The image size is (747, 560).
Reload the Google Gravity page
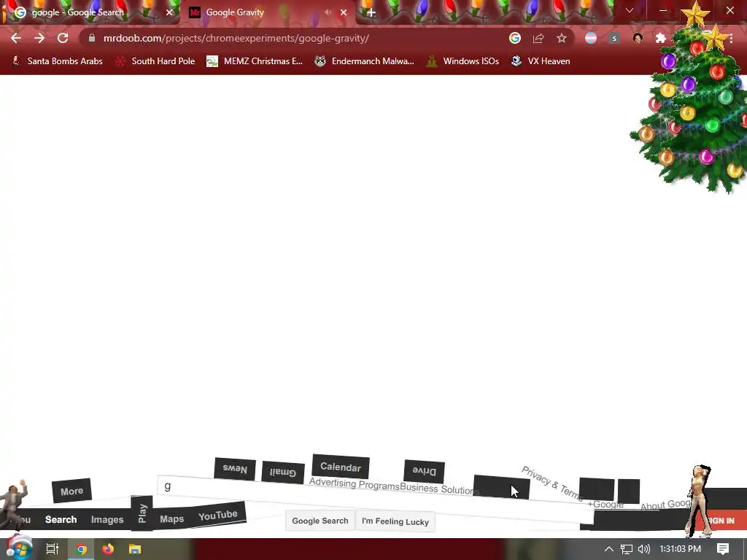coord(63,38)
